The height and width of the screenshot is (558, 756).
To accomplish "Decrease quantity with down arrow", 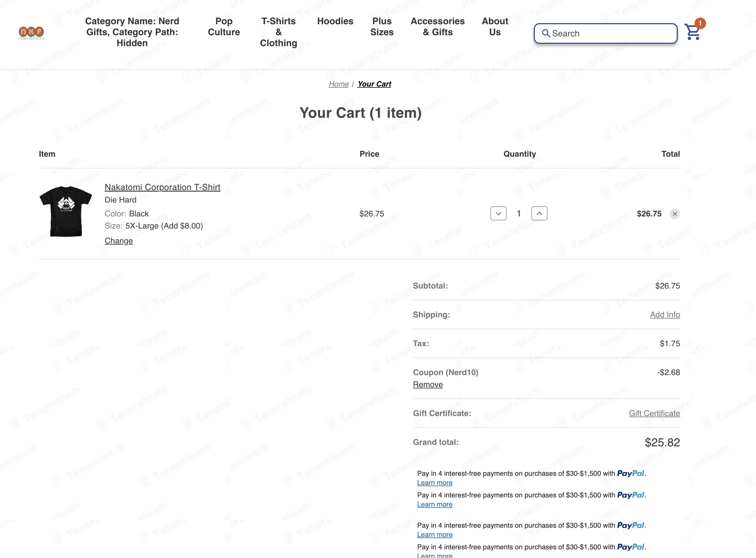I will coord(498,214).
